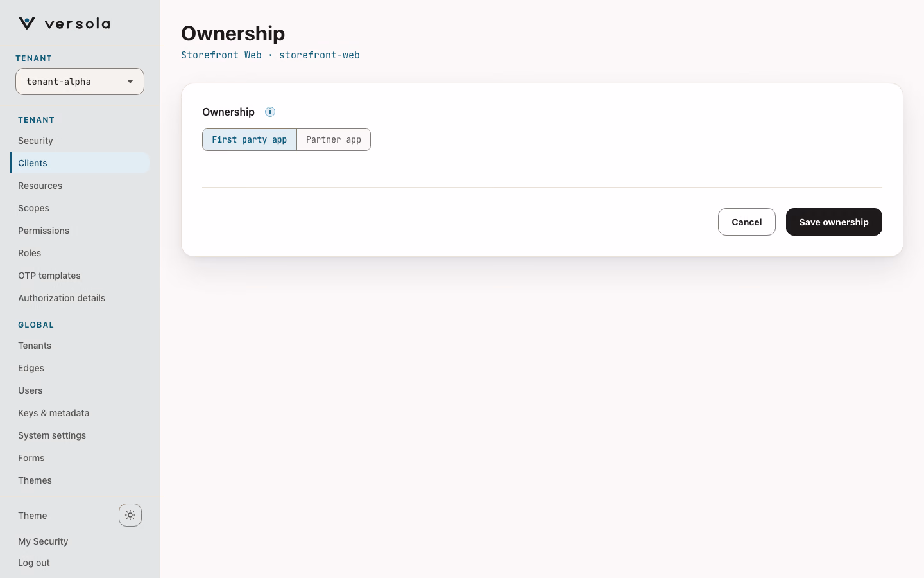This screenshot has height=578, width=924.
Task: Navigate to Resources
Action: click(80, 186)
